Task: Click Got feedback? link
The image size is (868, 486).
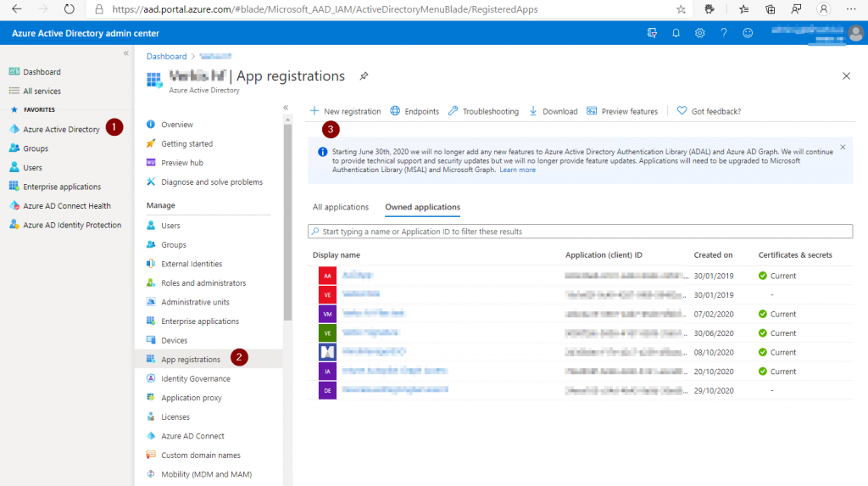Action: pyautogui.click(x=709, y=111)
